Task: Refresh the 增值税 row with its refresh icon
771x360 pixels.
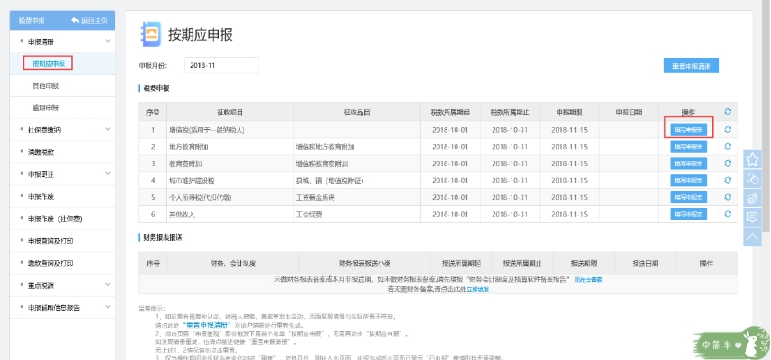Action: [x=728, y=130]
